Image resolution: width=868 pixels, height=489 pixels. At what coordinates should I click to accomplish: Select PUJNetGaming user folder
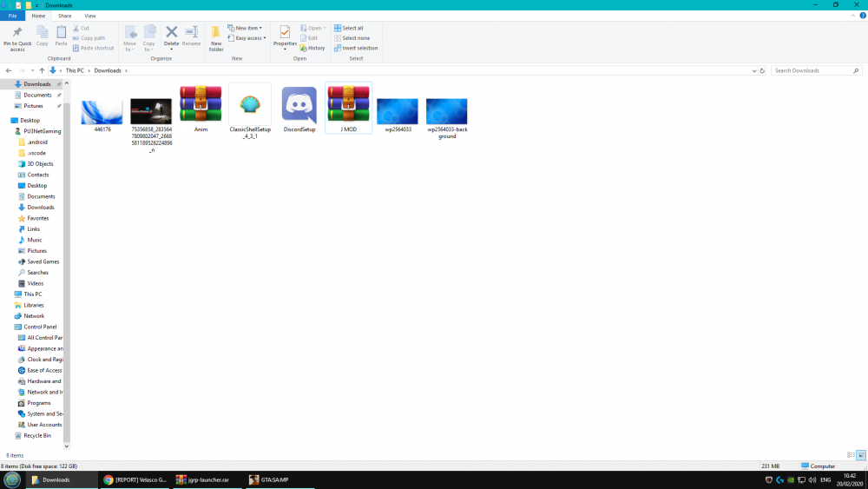coord(42,131)
